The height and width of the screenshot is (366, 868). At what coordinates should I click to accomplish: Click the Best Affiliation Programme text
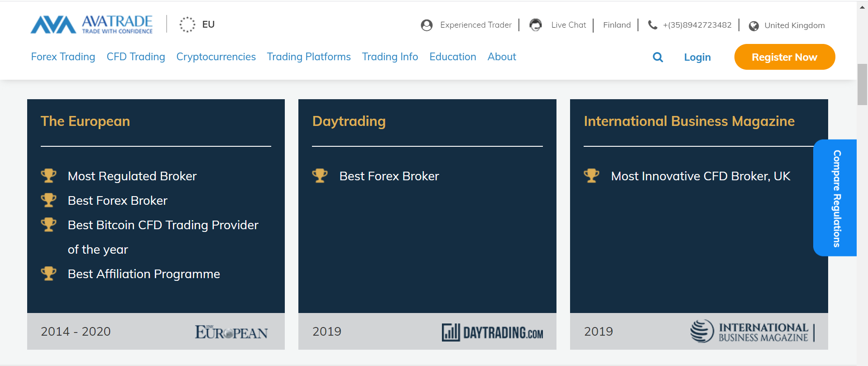click(x=144, y=274)
